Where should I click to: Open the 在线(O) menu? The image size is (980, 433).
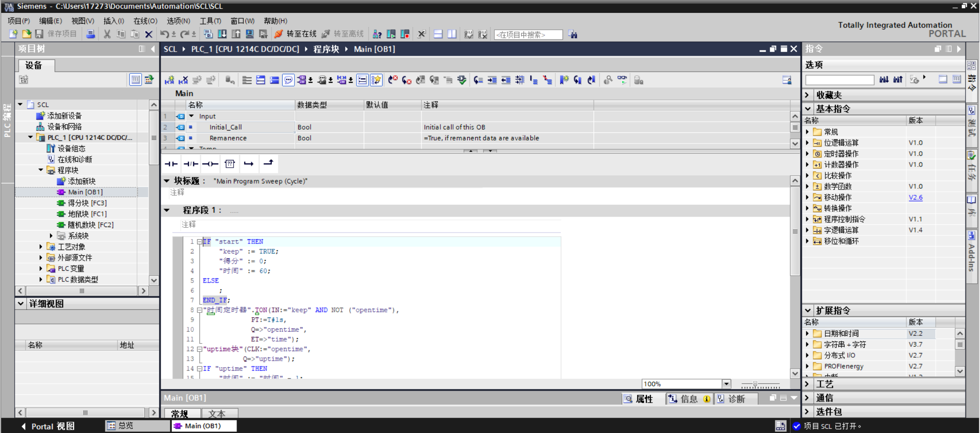pos(145,21)
